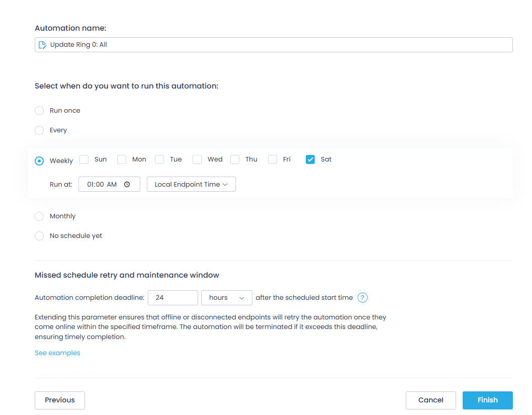Select the Monthly schedule option
This screenshot has width=532, height=415.
[39, 216]
